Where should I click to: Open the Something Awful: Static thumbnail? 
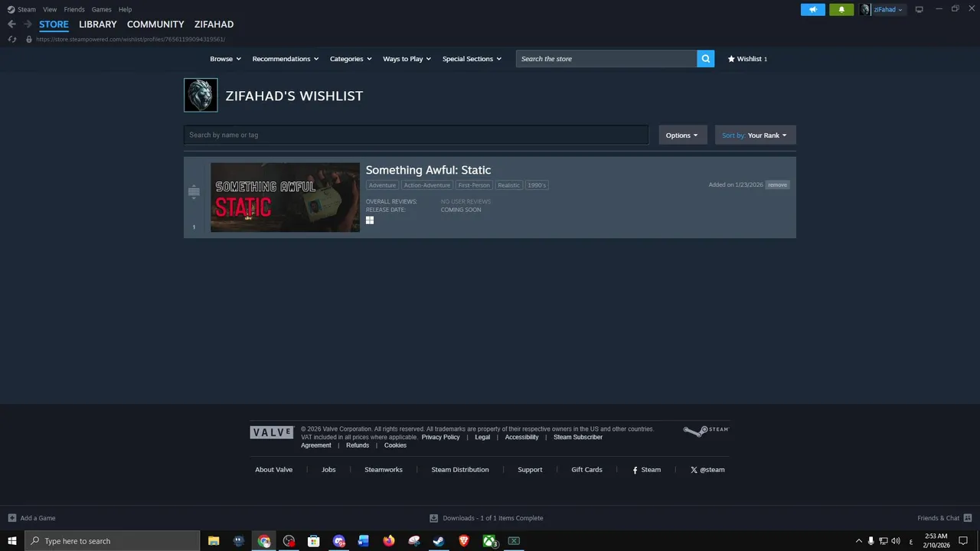coord(285,197)
